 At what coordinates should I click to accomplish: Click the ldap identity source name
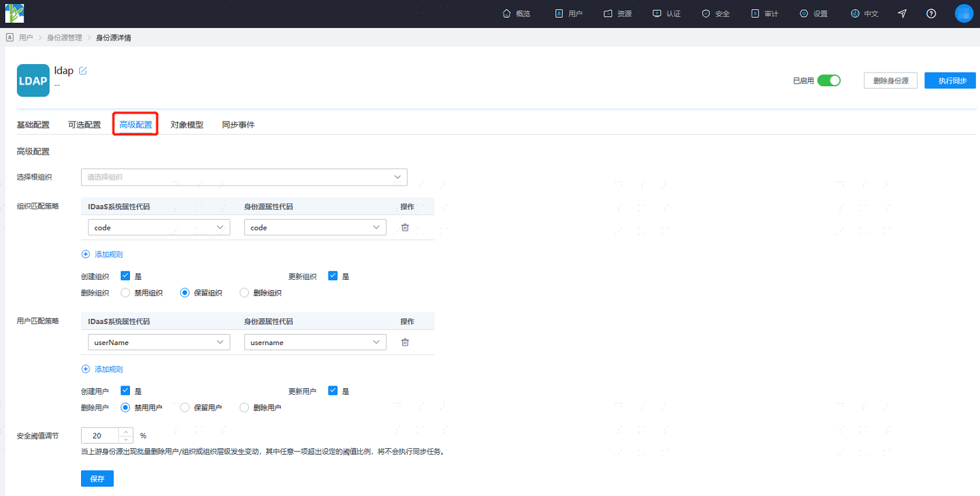point(64,71)
